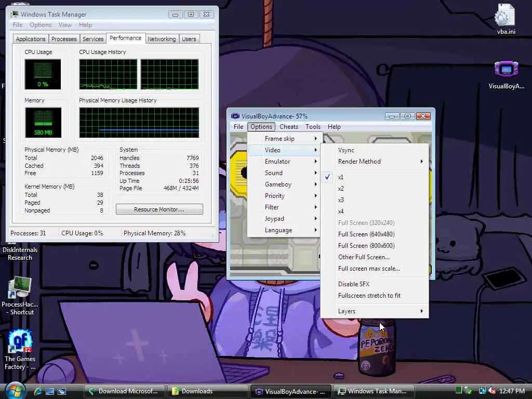Click the Switch between windows quick launch icon
This screenshot has height=399, width=532.
(62, 391)
